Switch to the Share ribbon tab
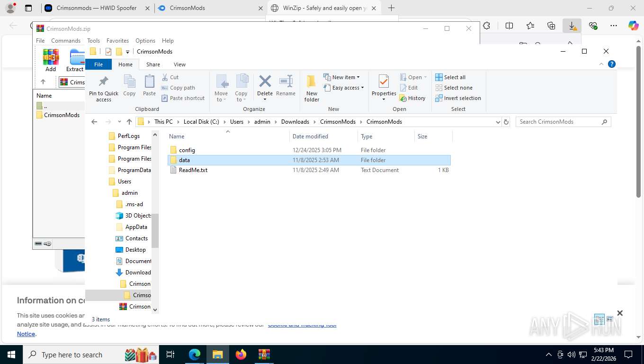The image size is (644, 364). (x=153, y=64)
